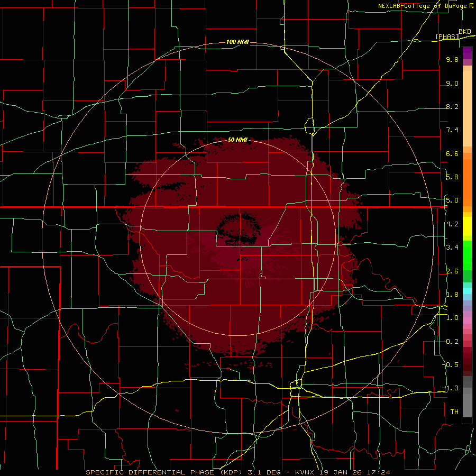Screen dimensions: 476x476
Task: Click the "100 NMI" range ring label
Action: pos(237,42)
